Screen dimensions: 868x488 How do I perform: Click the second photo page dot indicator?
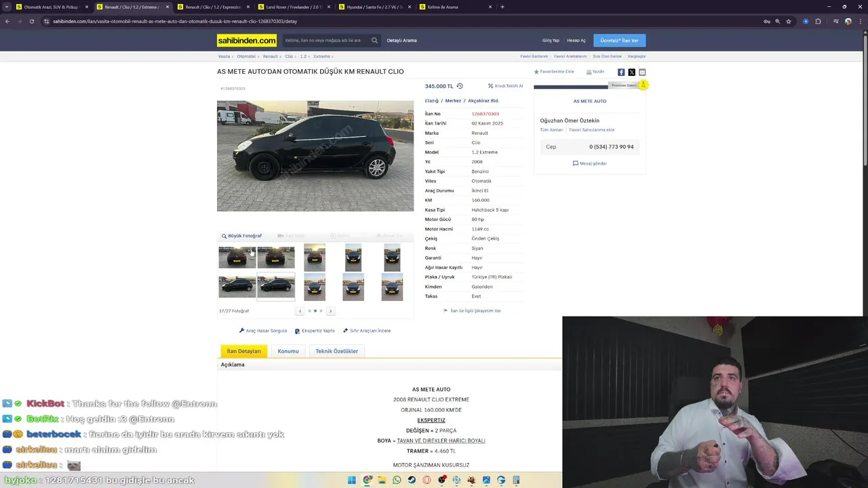click(x=315, y=311)
